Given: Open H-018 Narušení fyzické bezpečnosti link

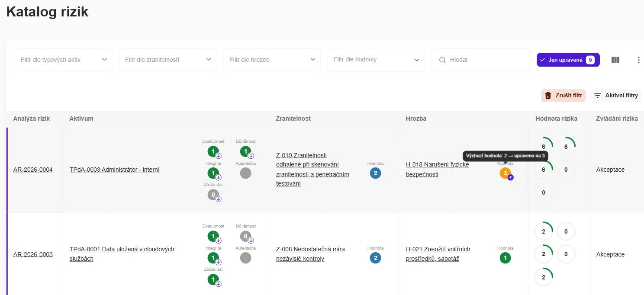Looking at the screenshot, I should [x=437, y=169].
